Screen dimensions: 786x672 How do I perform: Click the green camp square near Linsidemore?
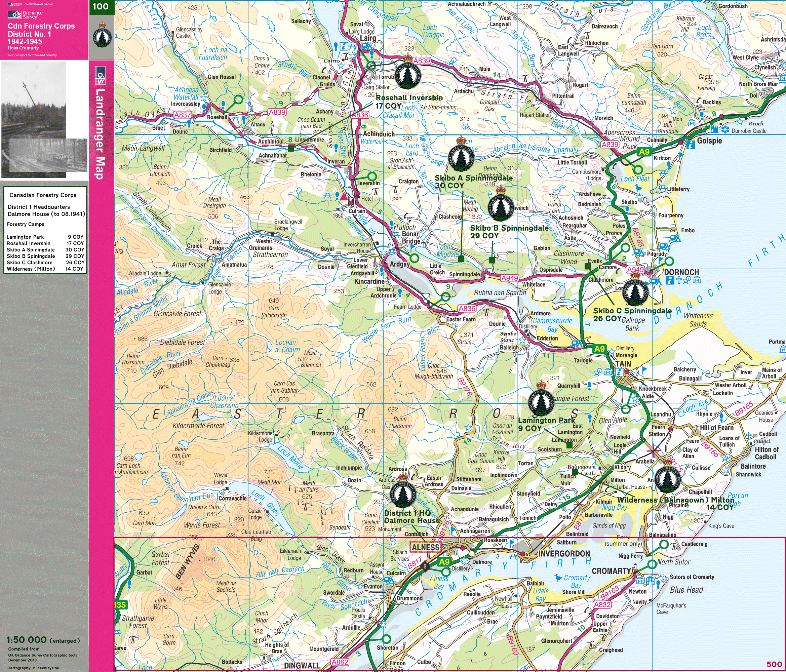click(x=290, y=149)
